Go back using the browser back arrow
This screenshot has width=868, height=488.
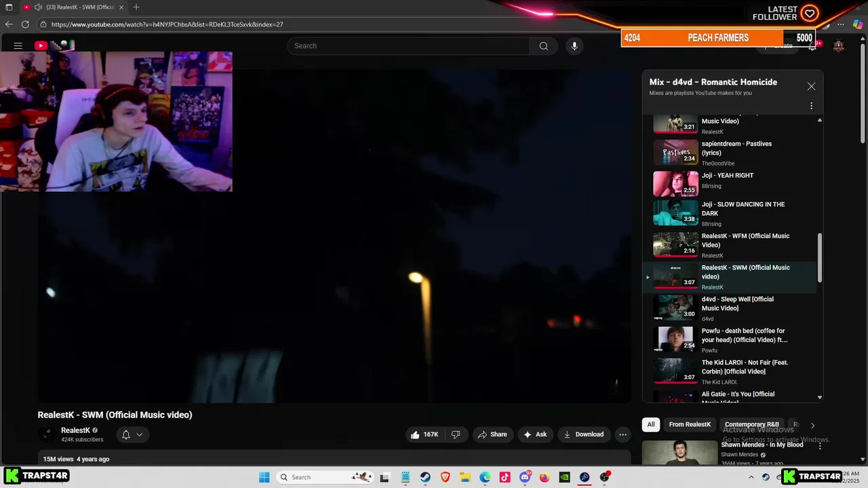pos(9,24)
